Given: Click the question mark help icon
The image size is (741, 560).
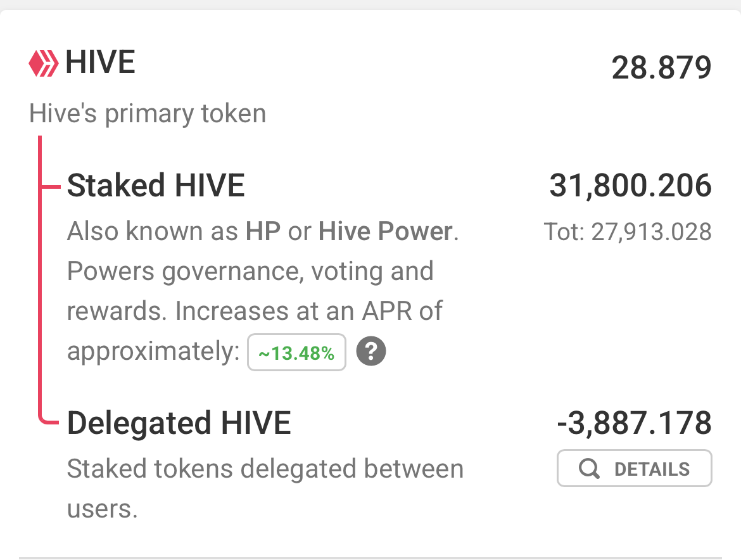Looking at the screenshot, I should pos(371,352).
